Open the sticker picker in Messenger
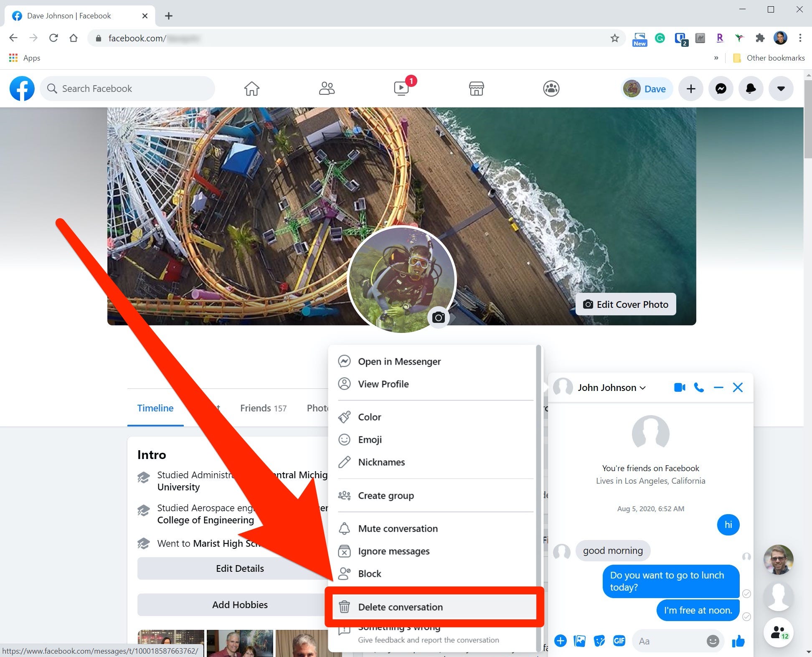This screenshot has width=812, height=657. tap(599, 641)
